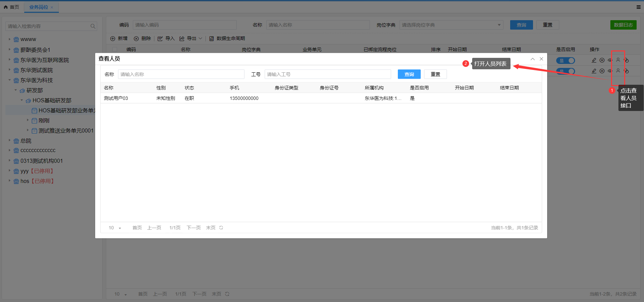
Task: Click the view eye icon in second table row
Action: (x=610, y=71)
